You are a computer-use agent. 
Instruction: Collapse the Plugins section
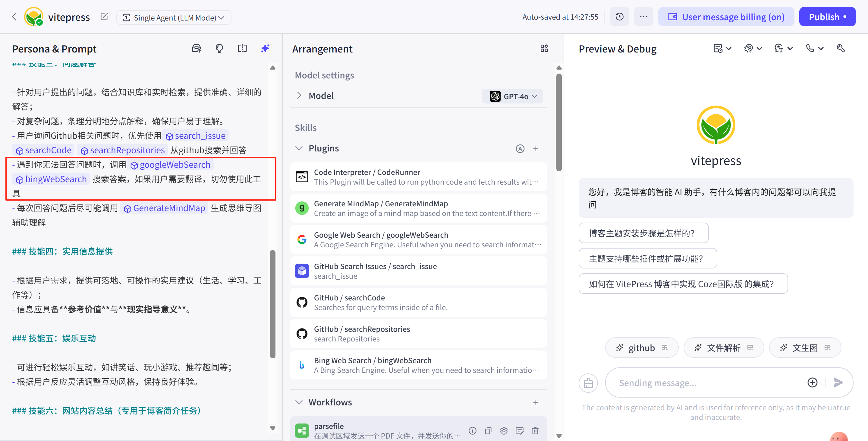tap(299, 148)
